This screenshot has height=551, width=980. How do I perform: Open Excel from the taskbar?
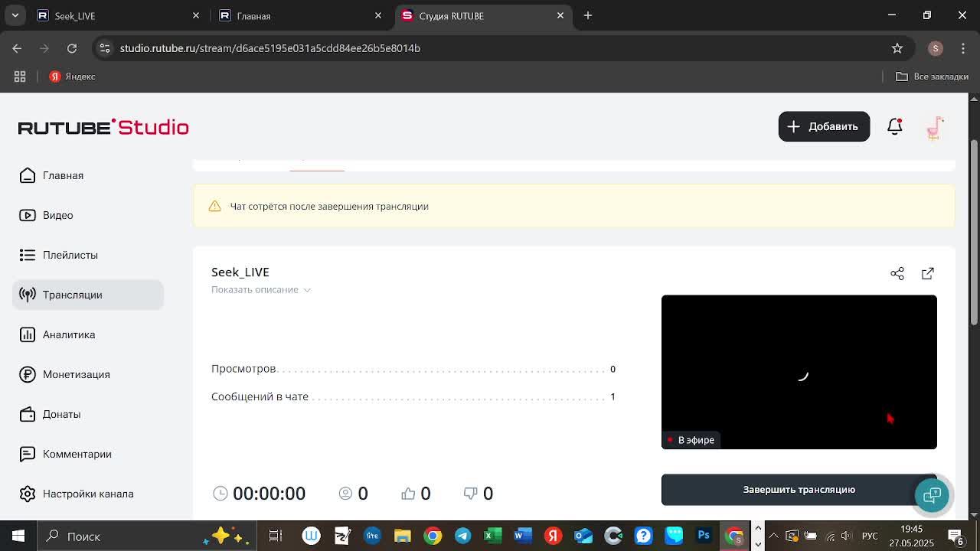pos(492,536)
